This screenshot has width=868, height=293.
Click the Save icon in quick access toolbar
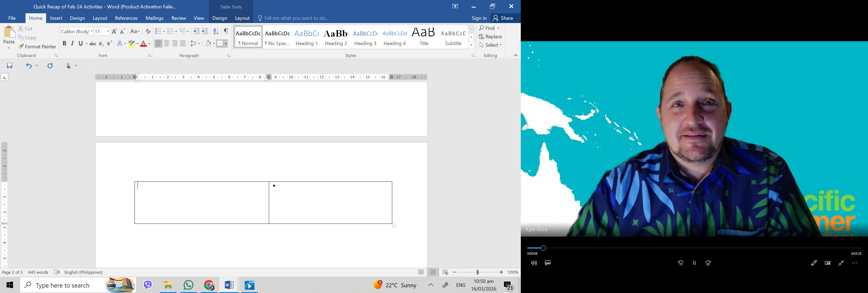coord(10,66)
